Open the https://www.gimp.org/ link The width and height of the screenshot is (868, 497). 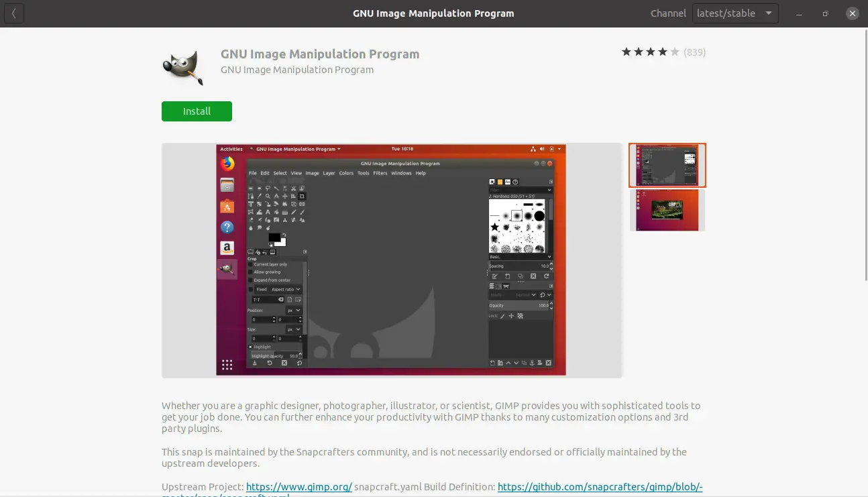point(299,487)
